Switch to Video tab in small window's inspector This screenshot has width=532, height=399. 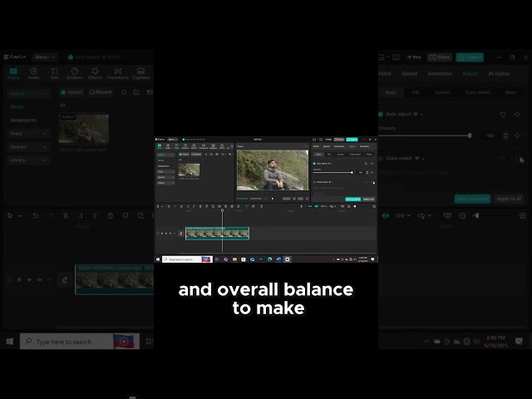pos(316,146)
